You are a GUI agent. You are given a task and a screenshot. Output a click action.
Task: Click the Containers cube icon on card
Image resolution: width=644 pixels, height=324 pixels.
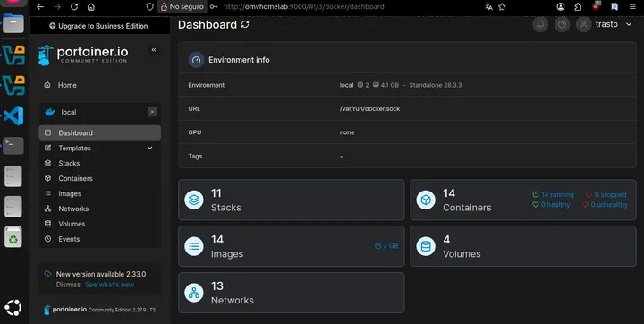[x=426, y=200]
